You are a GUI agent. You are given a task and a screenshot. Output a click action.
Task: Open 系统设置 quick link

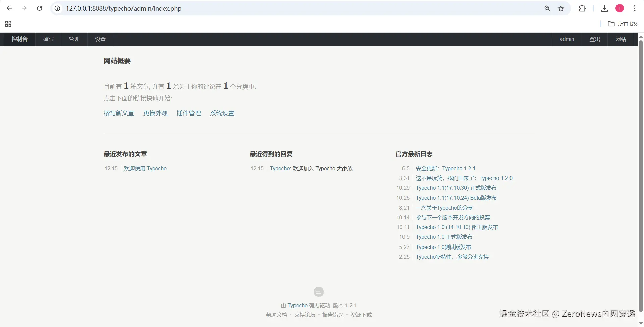pyautogui.click(x=222, y=113)
